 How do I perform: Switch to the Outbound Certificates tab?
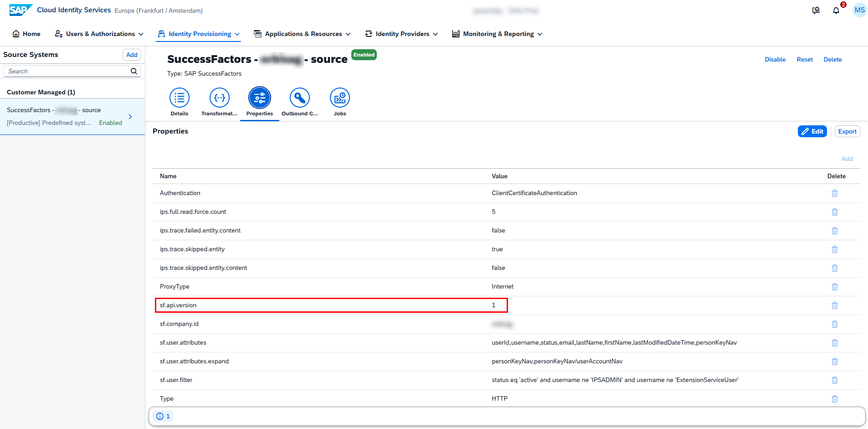[300, 102]
